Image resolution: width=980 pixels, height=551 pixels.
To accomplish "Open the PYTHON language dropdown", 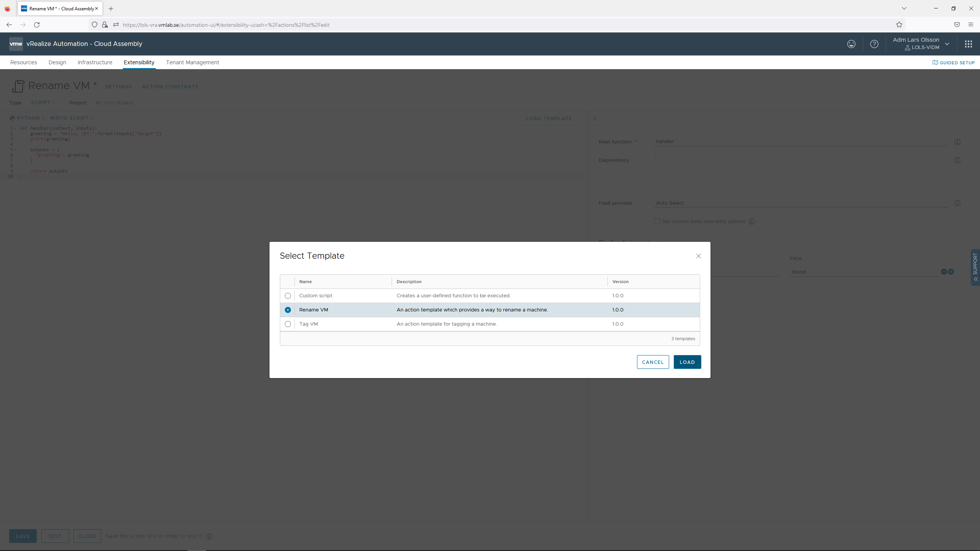I will coord(27,118).
